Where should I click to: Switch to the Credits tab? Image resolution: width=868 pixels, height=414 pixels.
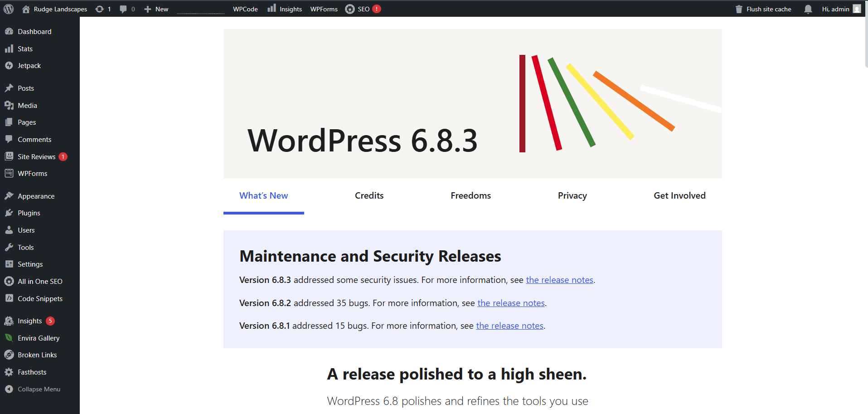click(x=369, y=195)
